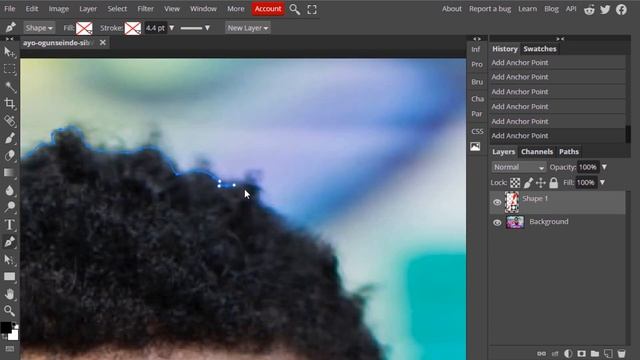640x360 pixels.
Task: Select the Move tool
Action: point(9,52)
